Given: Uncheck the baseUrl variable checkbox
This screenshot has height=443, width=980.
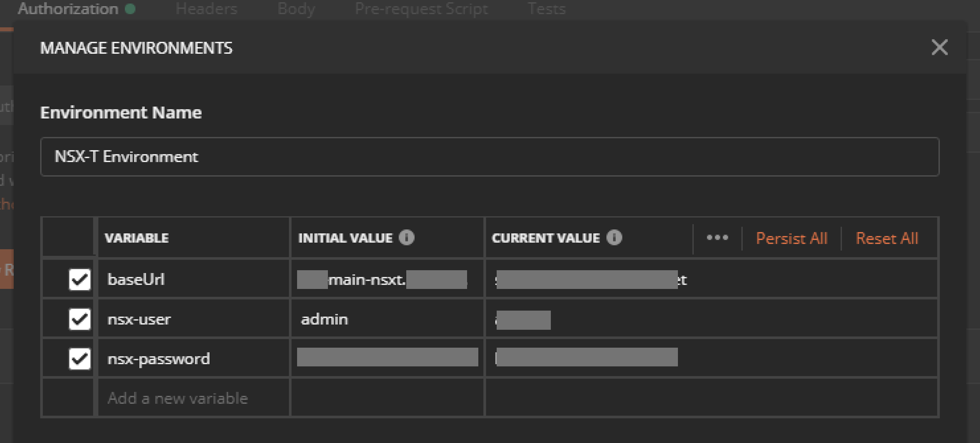Looking at the screenshot, I should 80,279.
